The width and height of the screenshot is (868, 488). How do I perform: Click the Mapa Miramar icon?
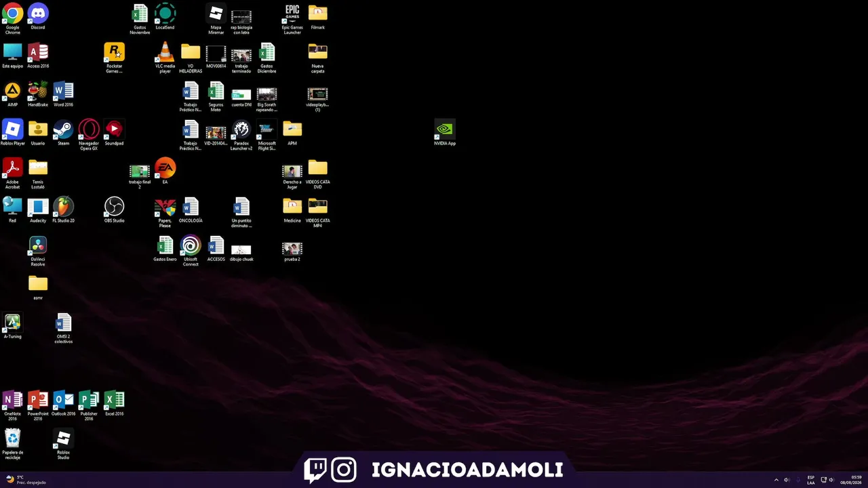point(216,14)
